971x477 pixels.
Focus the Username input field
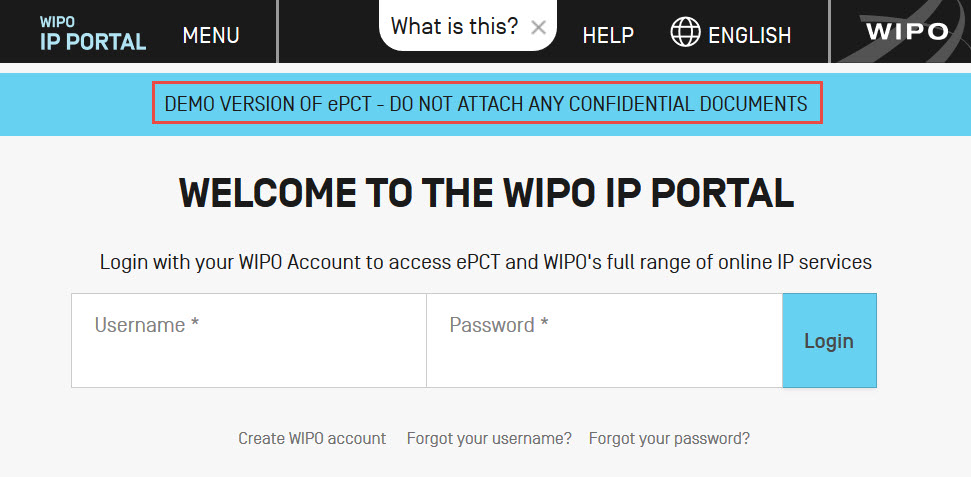(x=249, y=350)
